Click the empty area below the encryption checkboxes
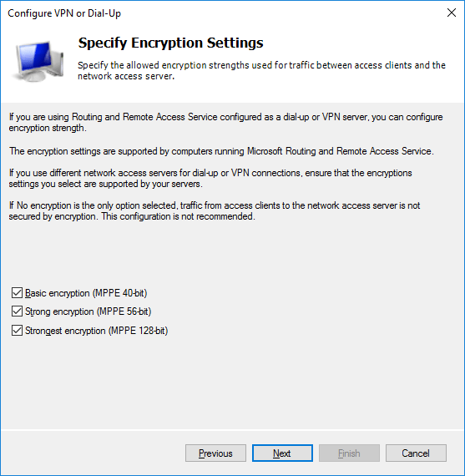465x476 pixels. point(232,382)
